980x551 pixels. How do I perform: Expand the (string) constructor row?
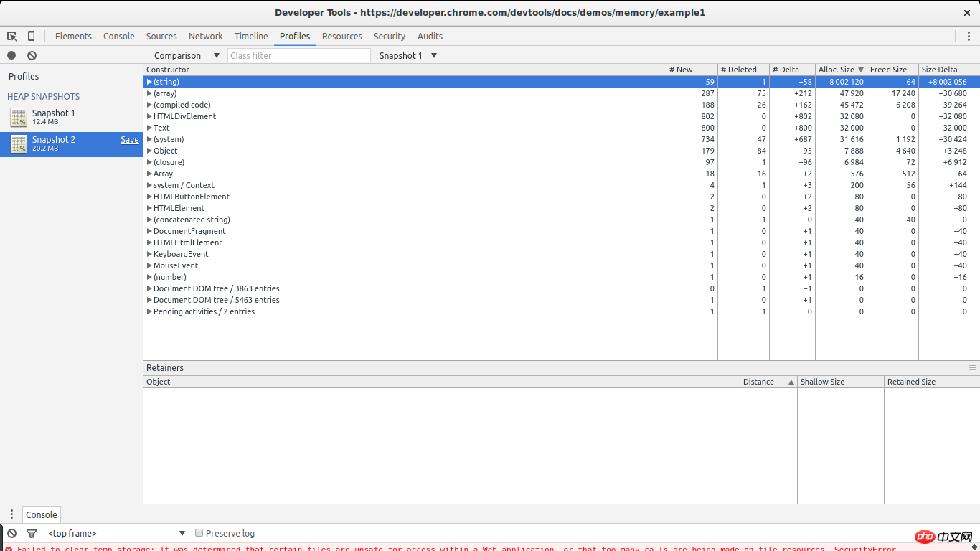pyautogui.click(x=149, y=82)
